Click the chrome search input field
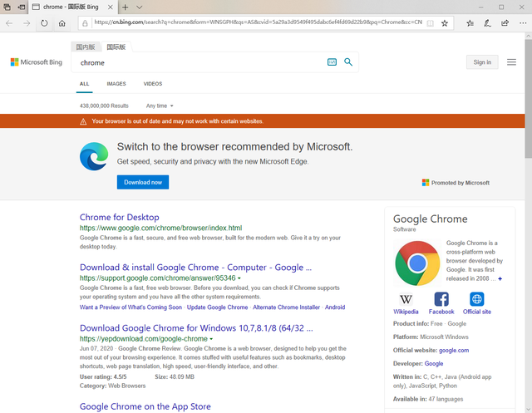Image resolution: width=532 pixels, height=413 pixels. coord(200,62)
